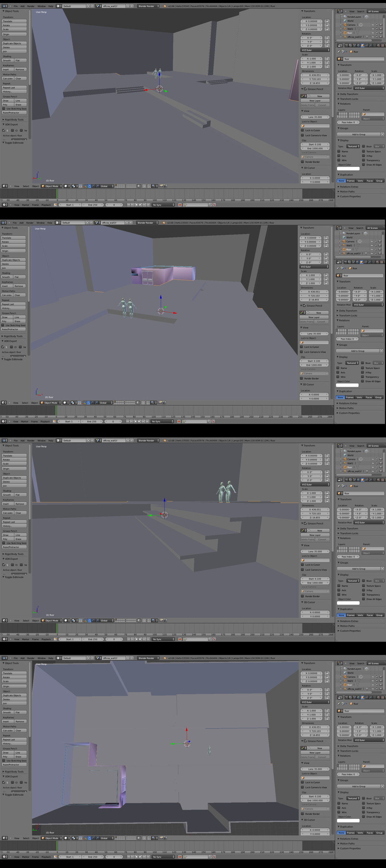The width and height of the screenshot is (386, 868).
Task: Click the Object Color swatch in third screenshot
Action: click(348, 603)
